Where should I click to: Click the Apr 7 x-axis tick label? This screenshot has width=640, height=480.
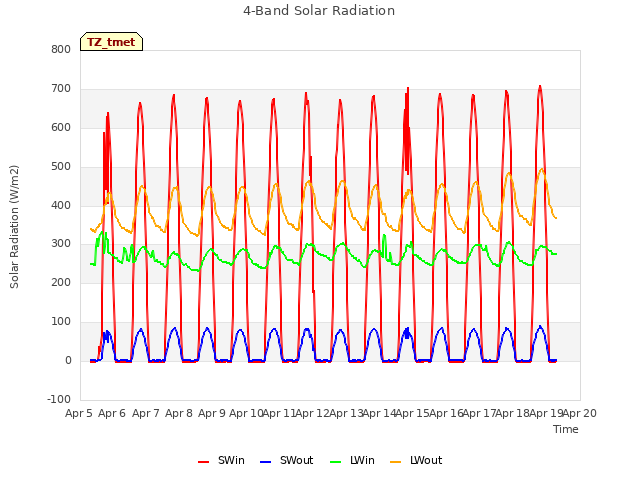tap(145, 413)
